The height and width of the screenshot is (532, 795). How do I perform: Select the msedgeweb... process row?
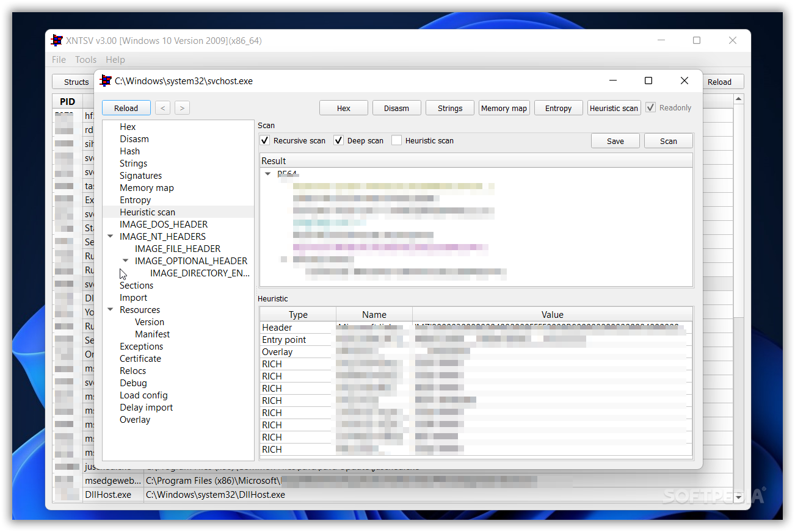click(x=393, y=481)
